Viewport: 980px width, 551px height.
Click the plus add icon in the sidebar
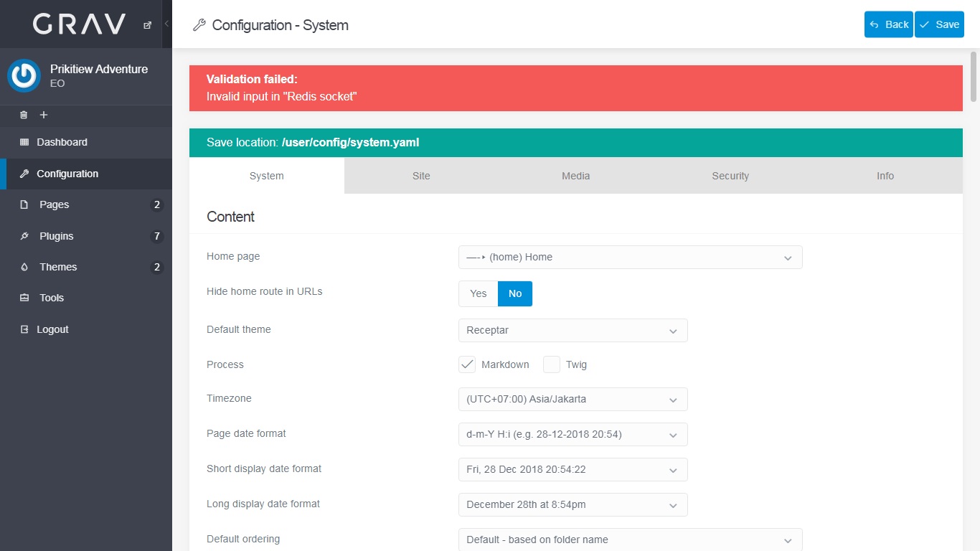pyautogui.click(x=43, y=115)
